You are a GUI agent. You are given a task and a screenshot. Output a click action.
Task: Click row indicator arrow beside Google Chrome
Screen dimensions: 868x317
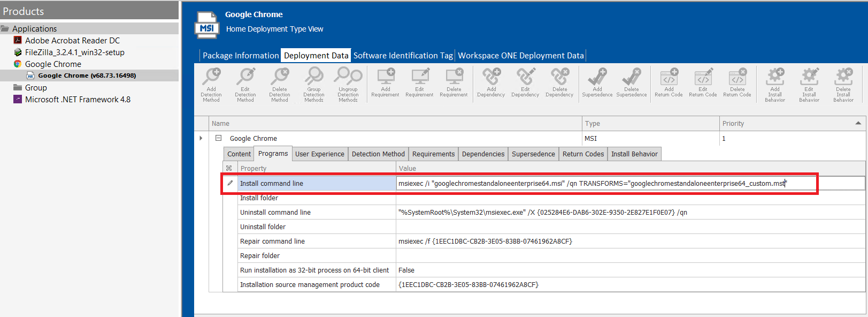pyautogui.click(x=201, y=138)
